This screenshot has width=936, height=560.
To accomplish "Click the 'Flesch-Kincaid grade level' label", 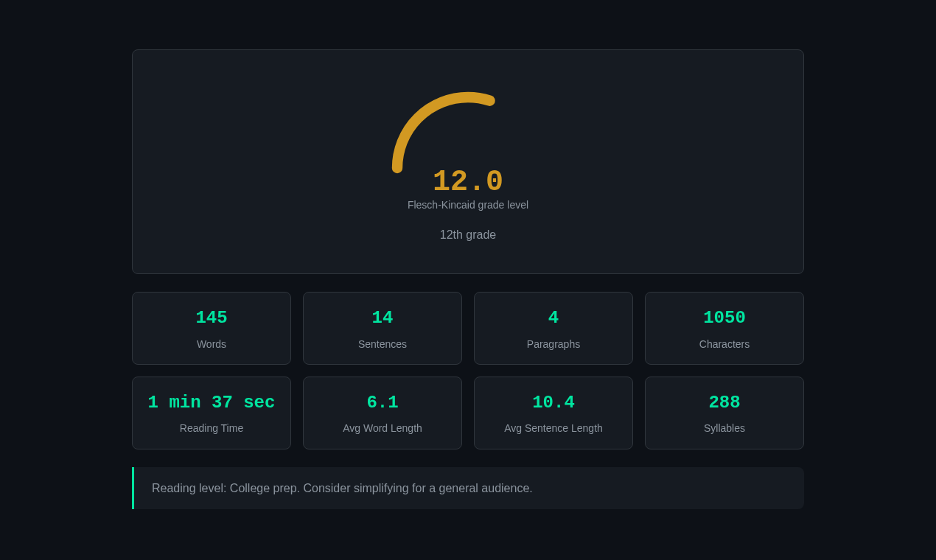I will (467, 205).
